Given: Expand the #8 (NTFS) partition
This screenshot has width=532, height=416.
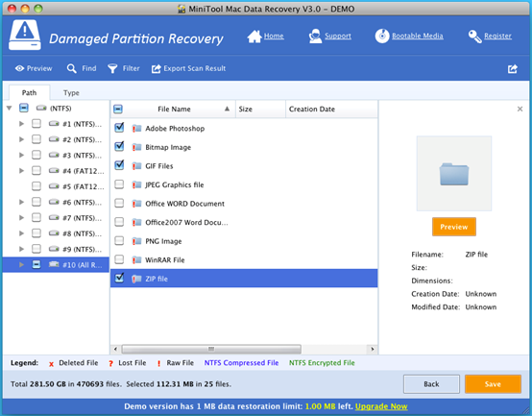Looking at the screenshot, I should (21, 233).
